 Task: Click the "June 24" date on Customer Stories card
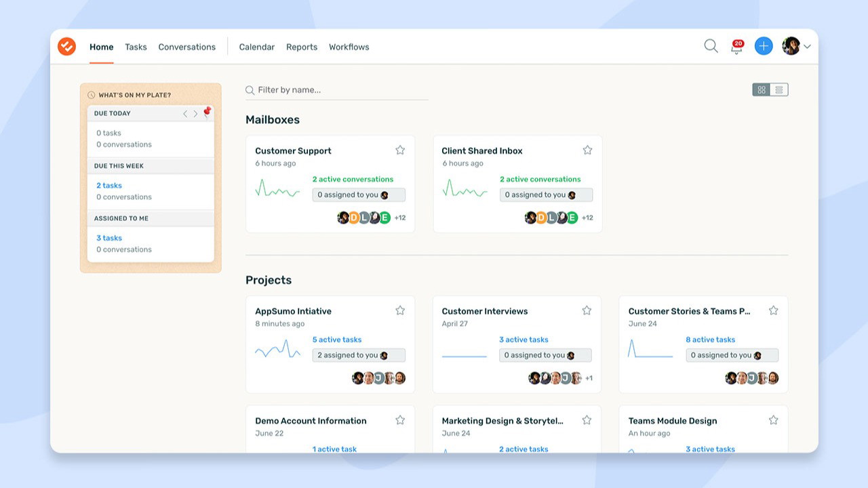(642, 324)
